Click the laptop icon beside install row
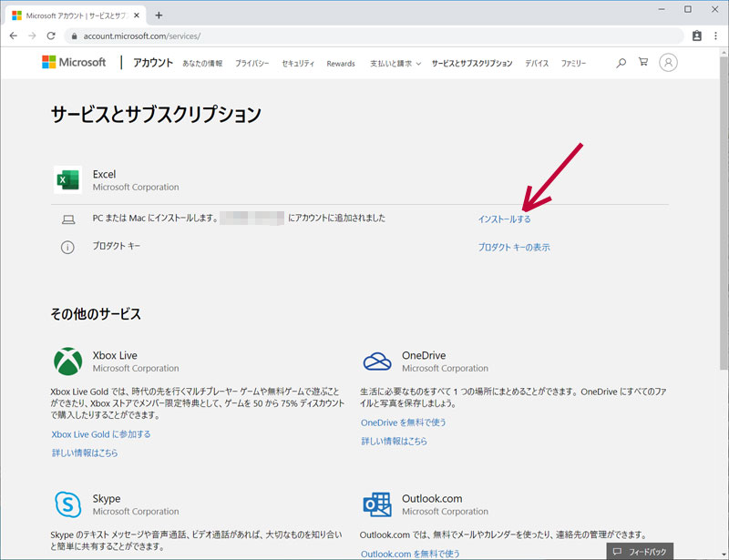 pos(68,219)
